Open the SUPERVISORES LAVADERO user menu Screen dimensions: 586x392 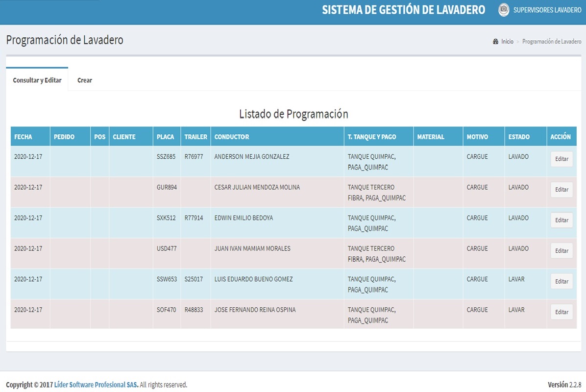(x=547, y=10)
